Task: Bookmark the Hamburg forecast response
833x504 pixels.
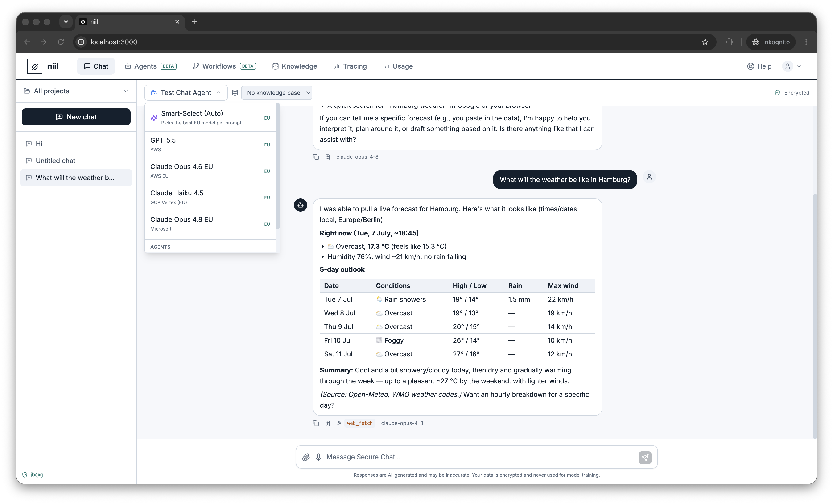Action: coord(327,423)
